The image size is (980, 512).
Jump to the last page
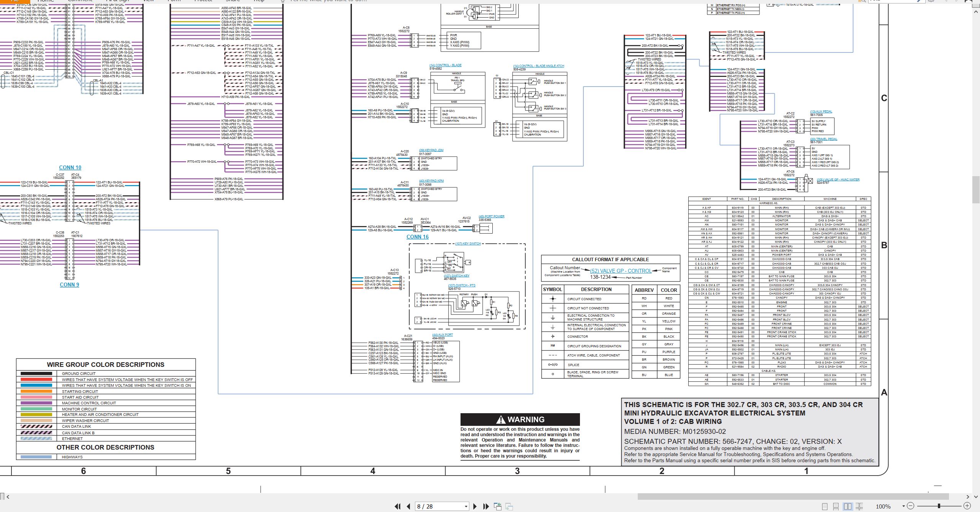tap(486, 506)
